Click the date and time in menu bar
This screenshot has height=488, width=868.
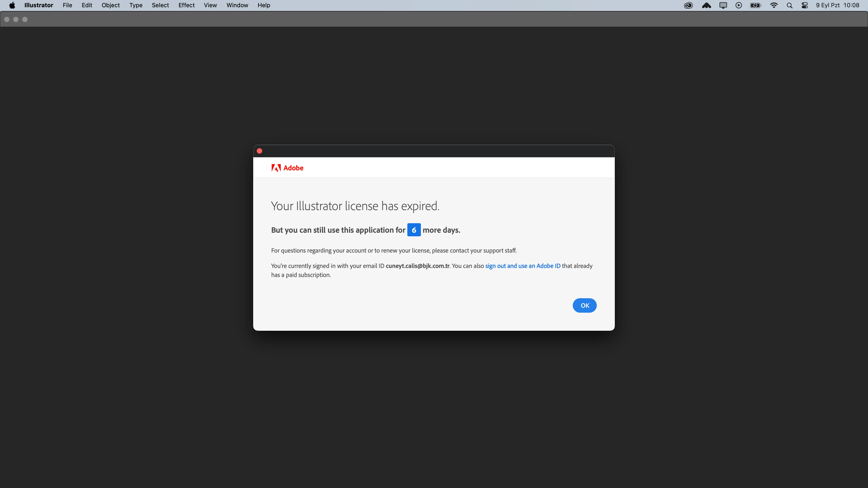coord(837,5)
